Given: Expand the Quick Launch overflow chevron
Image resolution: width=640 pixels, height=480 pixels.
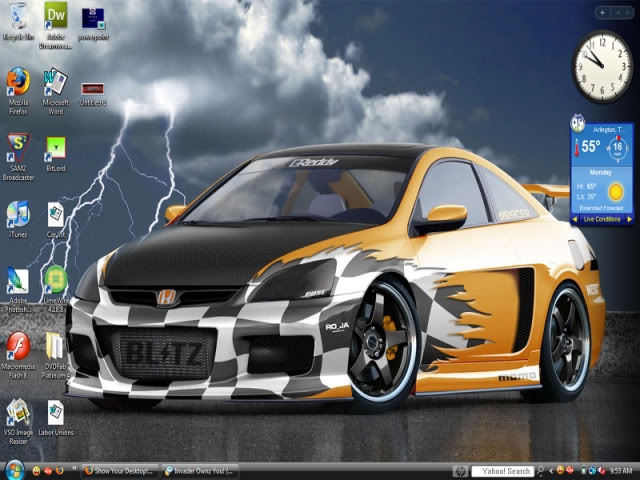Looking at the screenshot, I should pyautogui.click(x=74, y=468).
